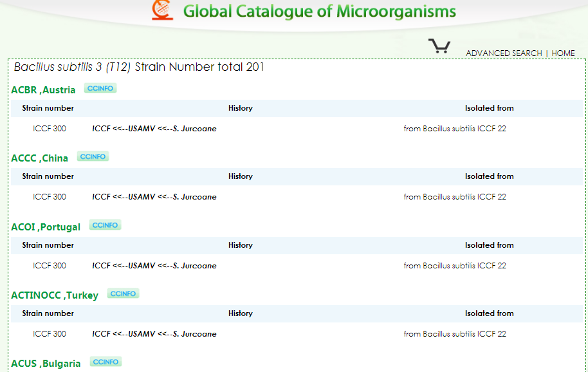Select ICCF 300 strain under ACTINOCC, Turkey

coord(49,334)
